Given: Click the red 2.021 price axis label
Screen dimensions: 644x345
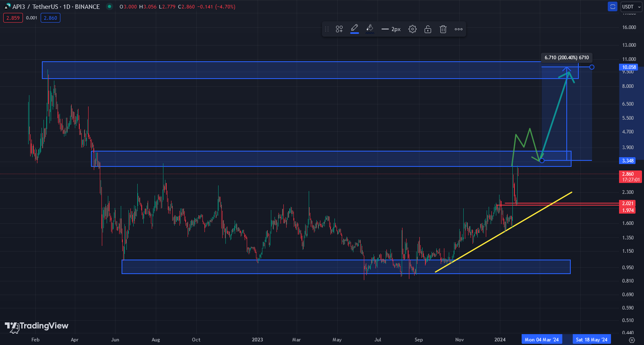Looking at the screenshot, I should coord(628,204).
